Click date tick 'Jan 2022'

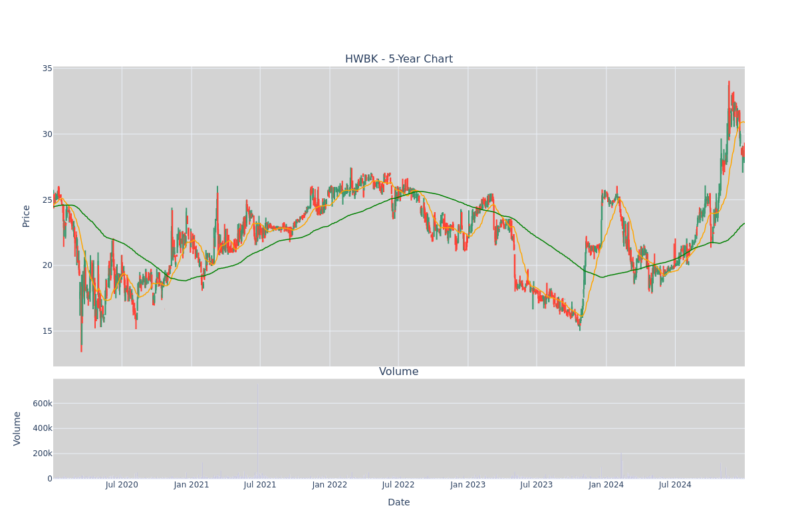pos(330,485)
